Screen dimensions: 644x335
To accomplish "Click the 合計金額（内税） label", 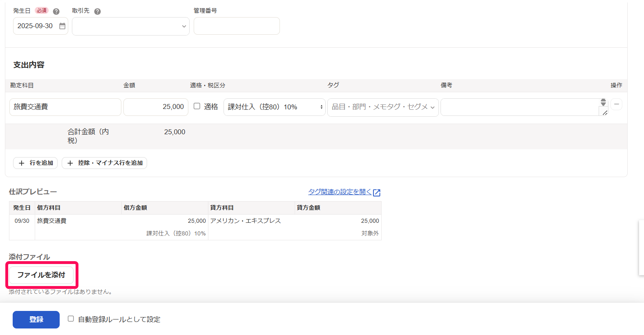I will coord(88,136).
